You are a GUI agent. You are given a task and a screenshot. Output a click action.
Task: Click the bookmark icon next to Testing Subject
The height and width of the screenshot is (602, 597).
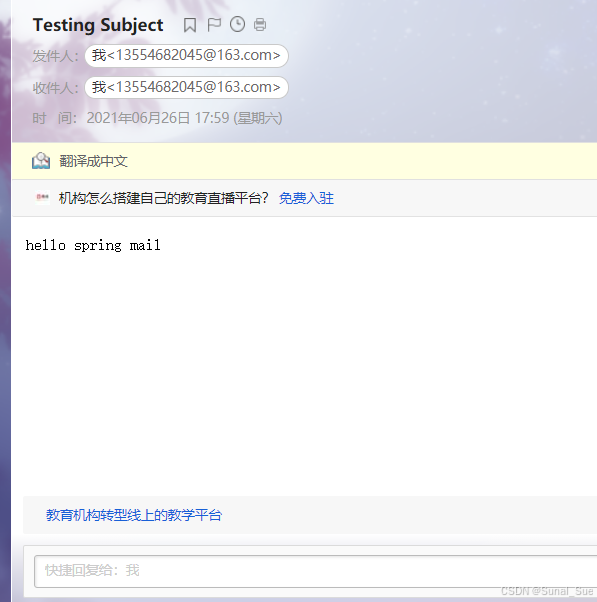190,25
